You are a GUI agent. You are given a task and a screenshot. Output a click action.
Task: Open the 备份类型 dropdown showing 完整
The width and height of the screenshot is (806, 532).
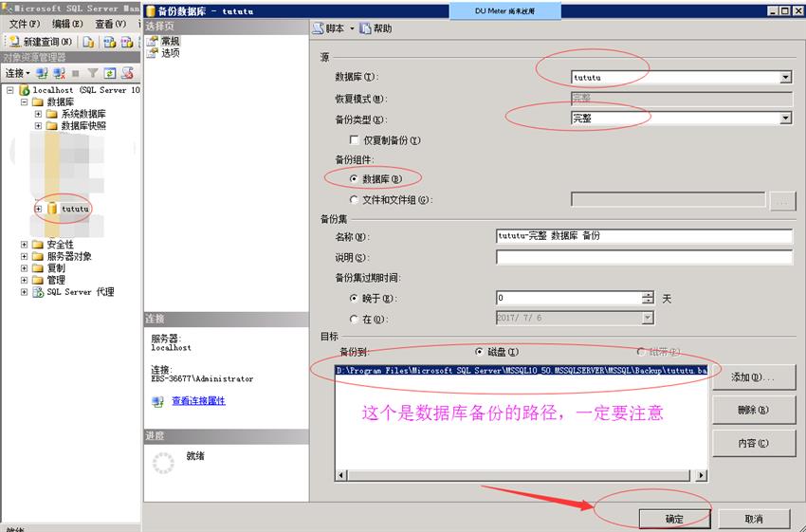(785, 119)
